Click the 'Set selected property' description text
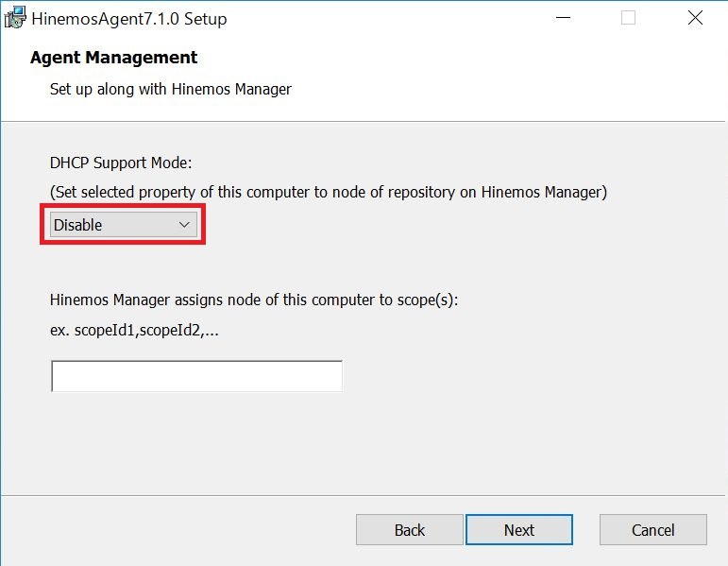 tap(329, 192)
